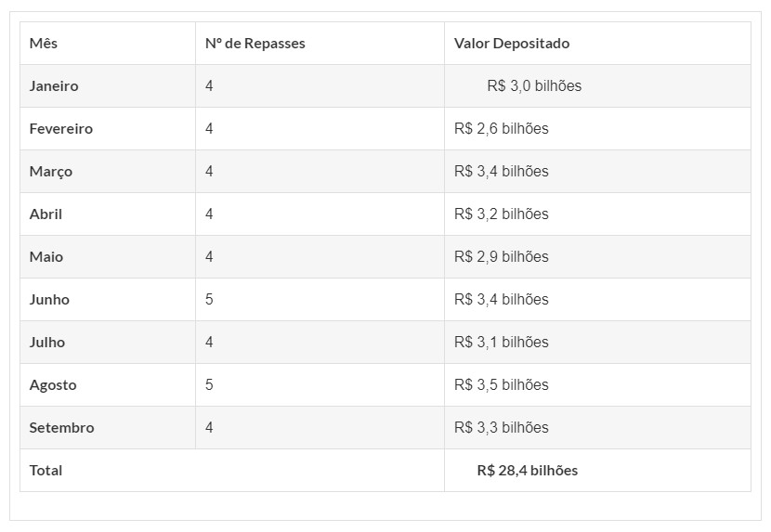Select the Janeiro row label

(x=54, y=86)
